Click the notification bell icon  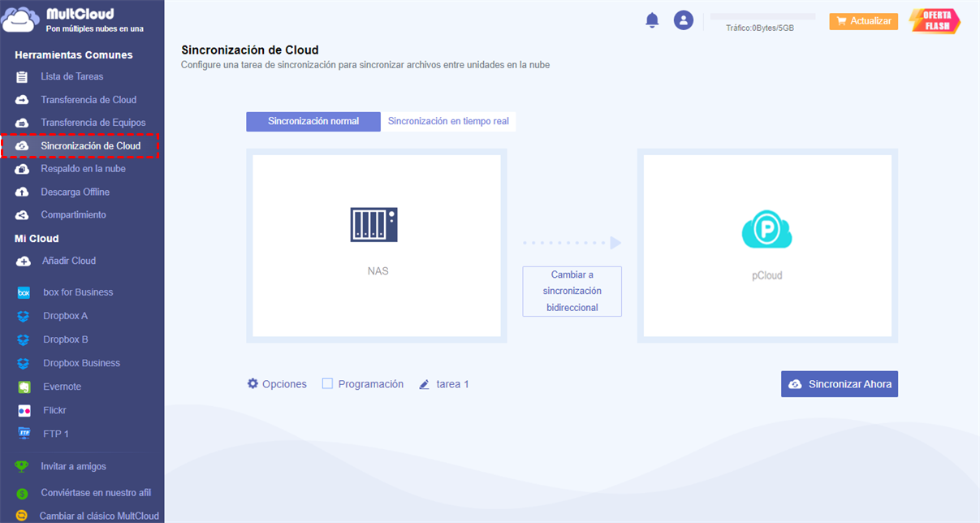coord(651,20)
